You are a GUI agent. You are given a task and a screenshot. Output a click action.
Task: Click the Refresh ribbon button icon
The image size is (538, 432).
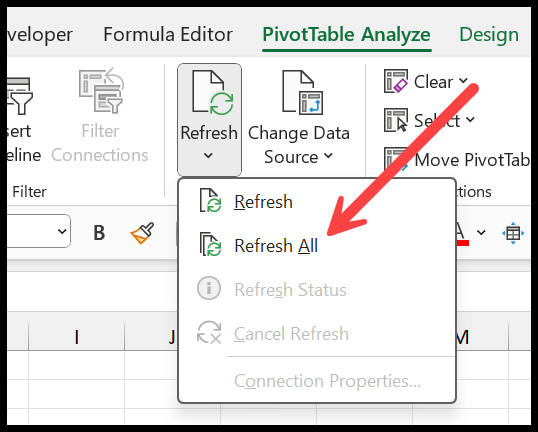[x=212, y=93]
